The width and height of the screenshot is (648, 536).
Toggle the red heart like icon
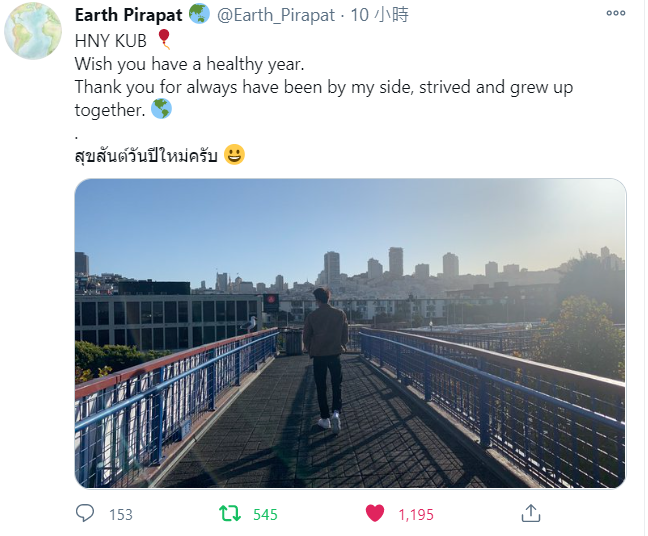coord(375,513)
